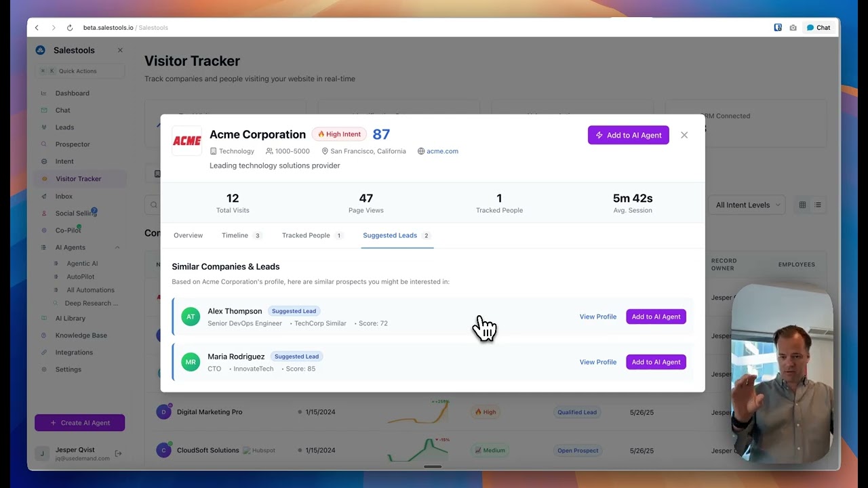The image size is (868, 488).
Task: Click the browser back arrow
Action: [37, 28]
